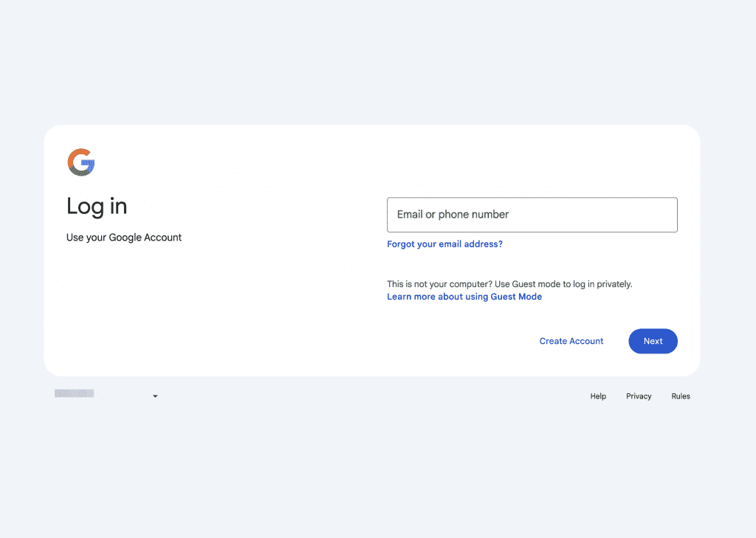Viewport: 756px width, 538px height.
Task: Open the Rules footer link
Action: click(681, 396)
